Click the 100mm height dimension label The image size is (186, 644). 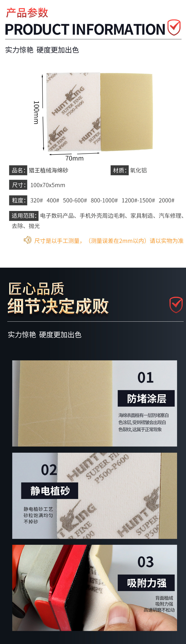[36, 112]
